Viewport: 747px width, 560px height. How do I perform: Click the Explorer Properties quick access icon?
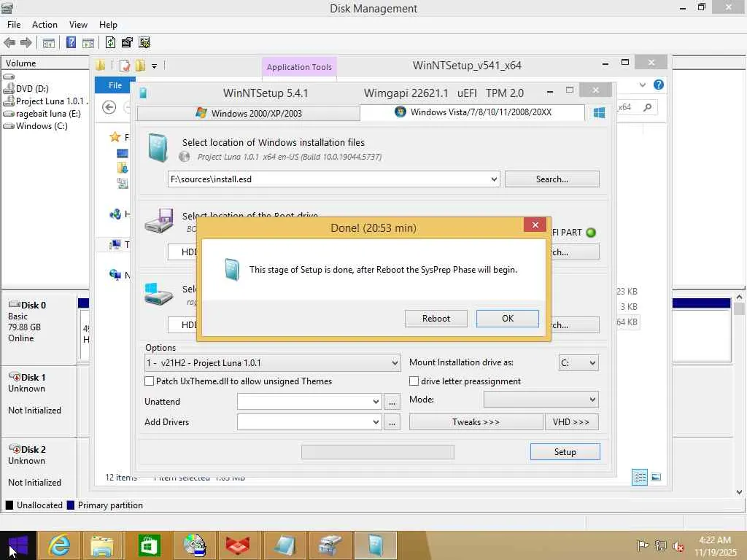[x=124, y=66]
